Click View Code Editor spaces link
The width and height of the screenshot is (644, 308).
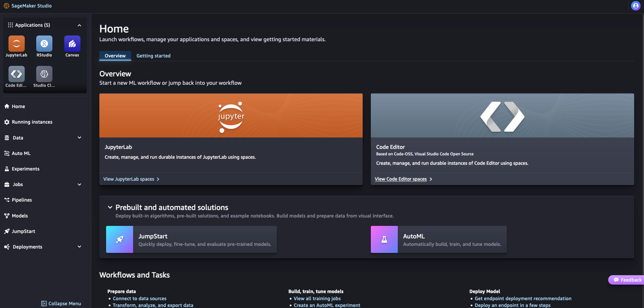[403, 179]
